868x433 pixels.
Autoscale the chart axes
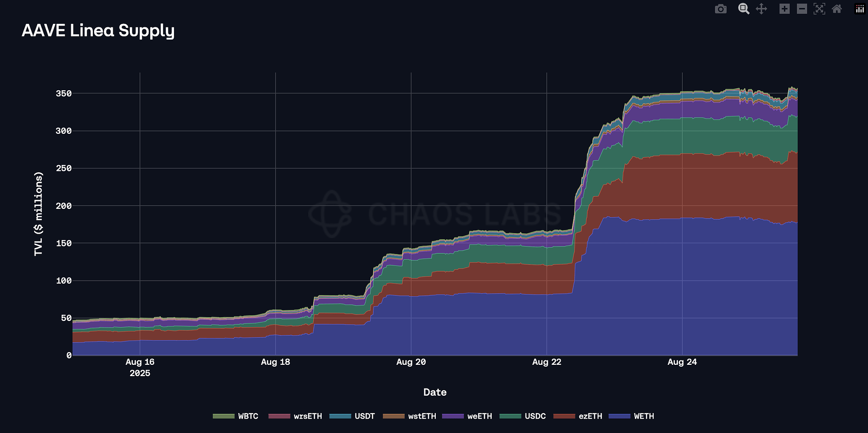pos(819,9)
